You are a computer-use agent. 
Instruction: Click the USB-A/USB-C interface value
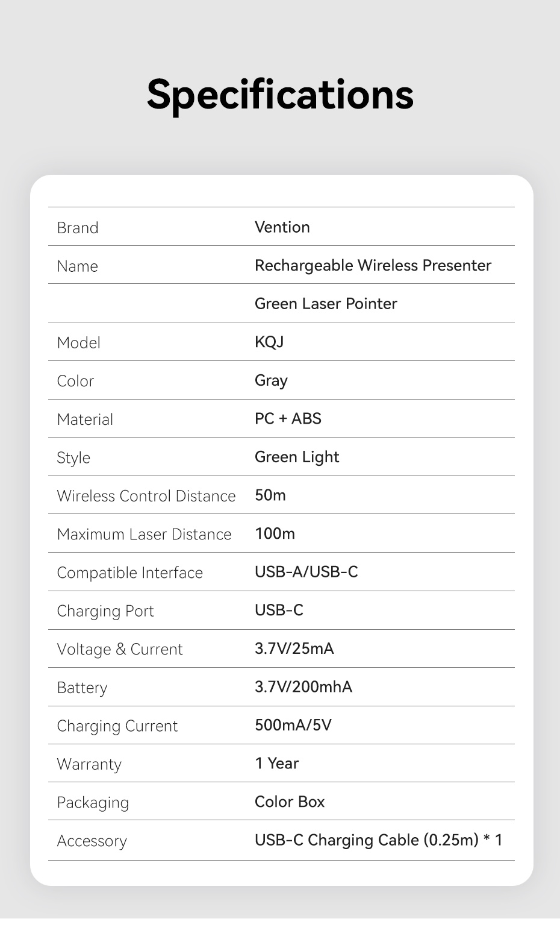(306, 572)
